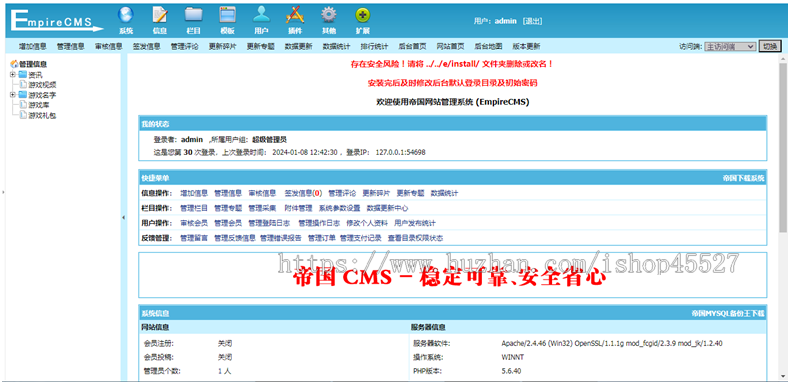The width and height of the screenshot is (790, 384).
Task: Select 后台地图 in the top submenu bar
Action: pos(488,46)
